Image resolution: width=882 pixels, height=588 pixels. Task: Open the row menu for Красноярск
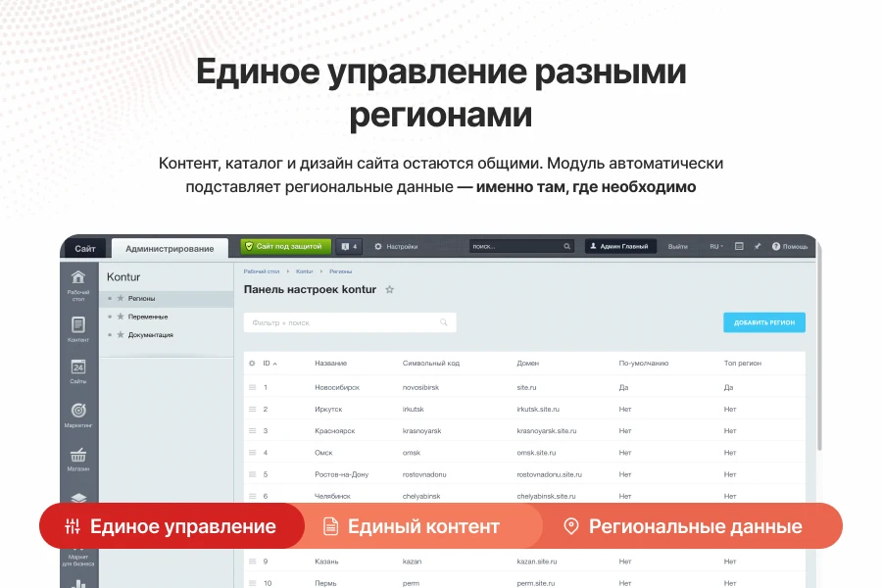click(253, 431)
